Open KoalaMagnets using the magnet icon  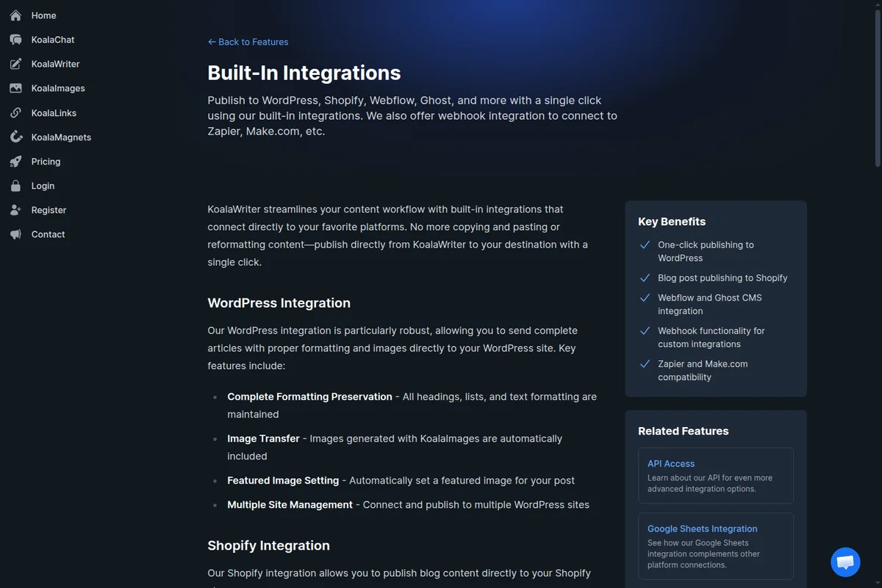pos(15,137)
